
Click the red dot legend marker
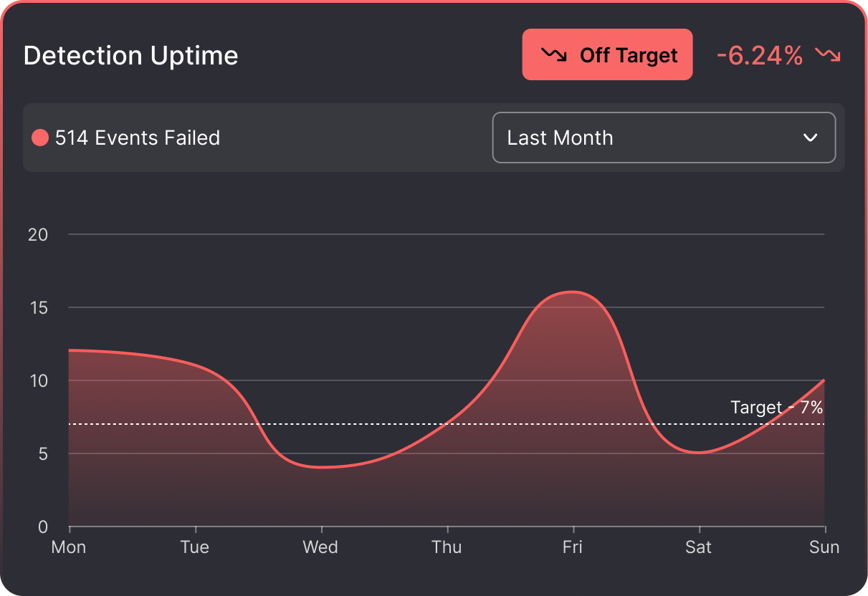tap(40, 138)
